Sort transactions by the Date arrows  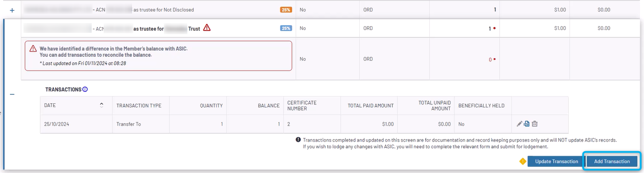point(102,105)
